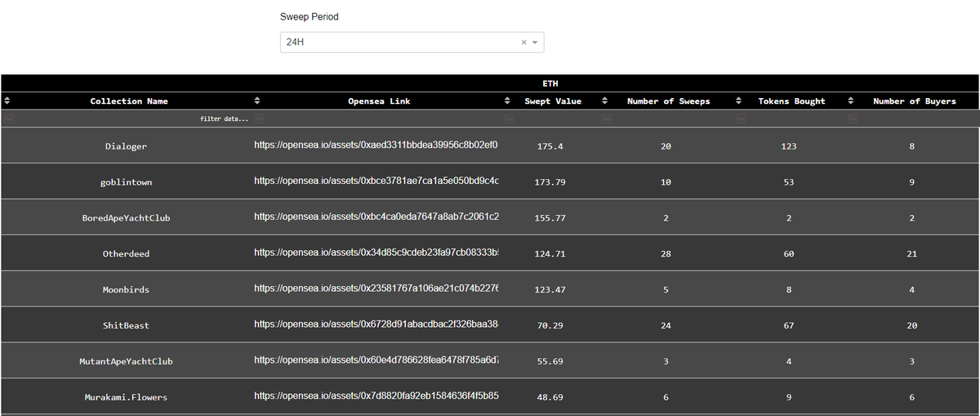
Task: Select the MutantApeYachtClub collection name cell
Action: tap(126, 361)
